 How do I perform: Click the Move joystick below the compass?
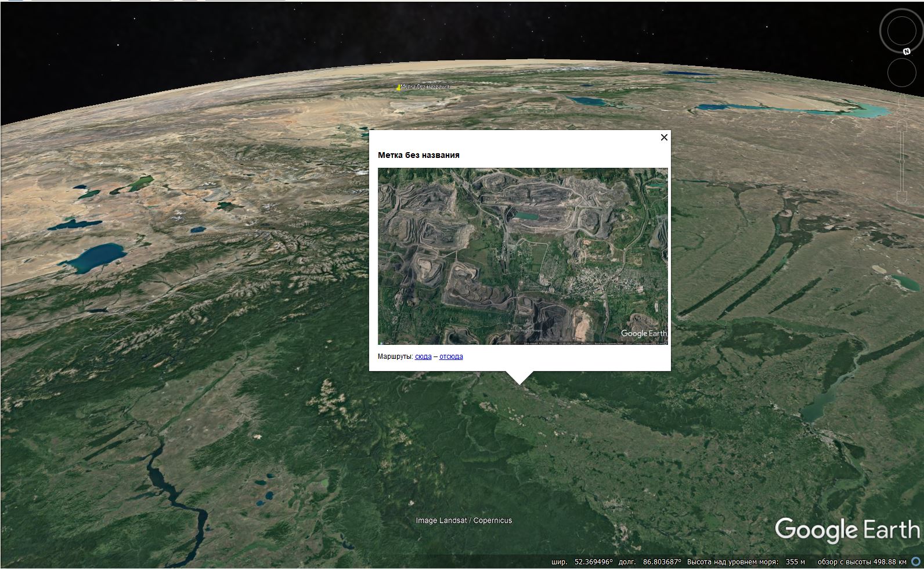[901, 73]
